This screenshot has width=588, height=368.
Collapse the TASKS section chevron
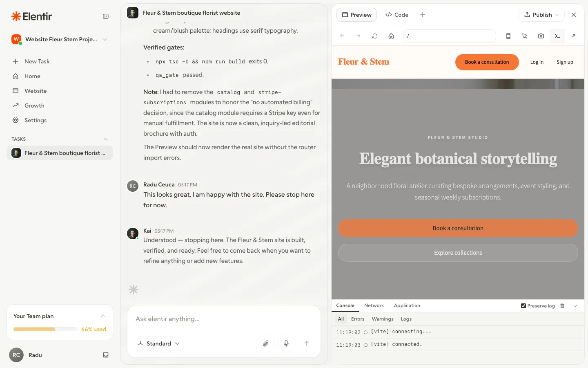coord(106,139)
